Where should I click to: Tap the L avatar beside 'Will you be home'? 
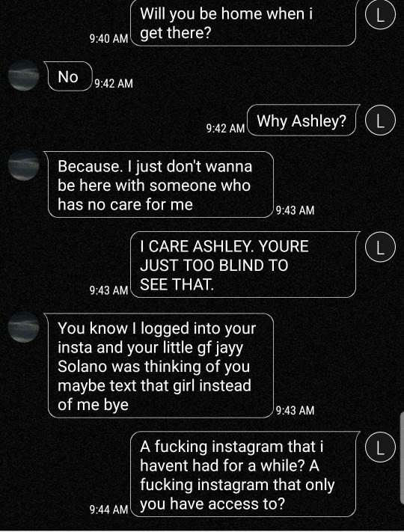tap(380, 15)
